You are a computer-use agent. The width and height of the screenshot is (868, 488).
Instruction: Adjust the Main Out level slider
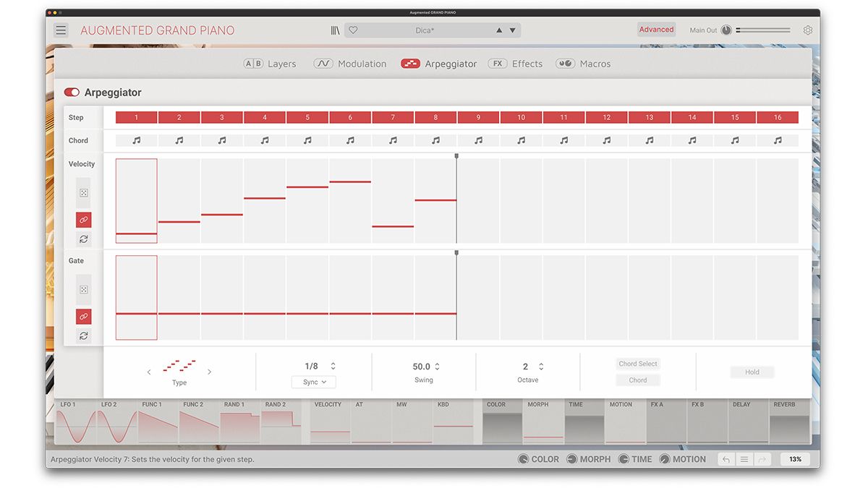tap(763, 30)
